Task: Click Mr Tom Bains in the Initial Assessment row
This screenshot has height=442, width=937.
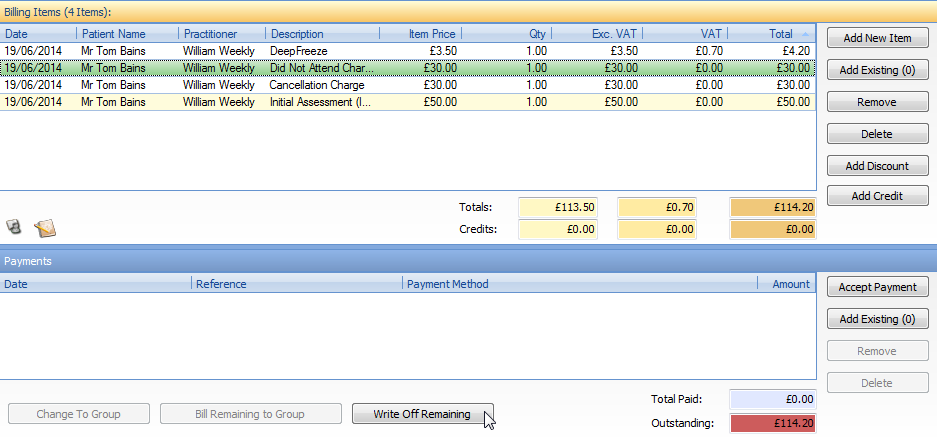Action: 113,102
